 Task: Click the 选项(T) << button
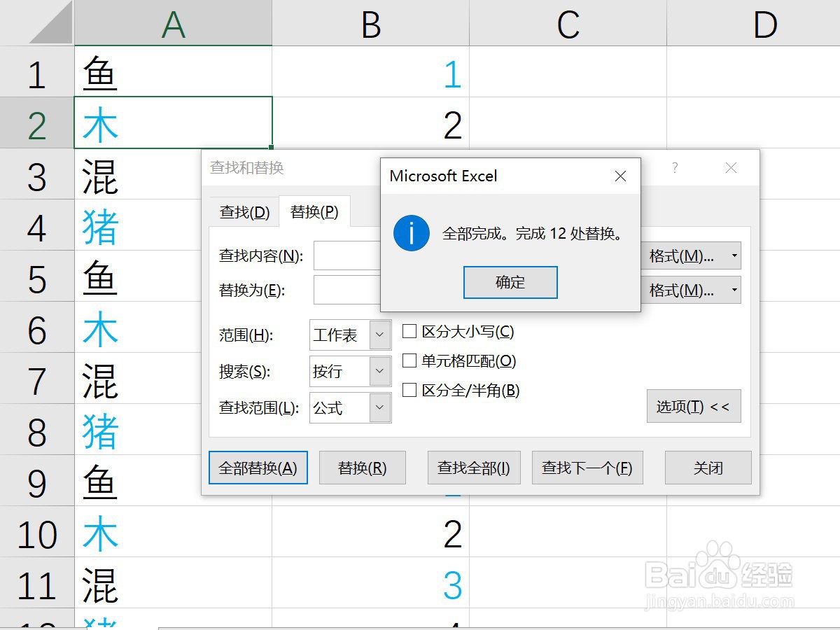(x=693, y=407)
